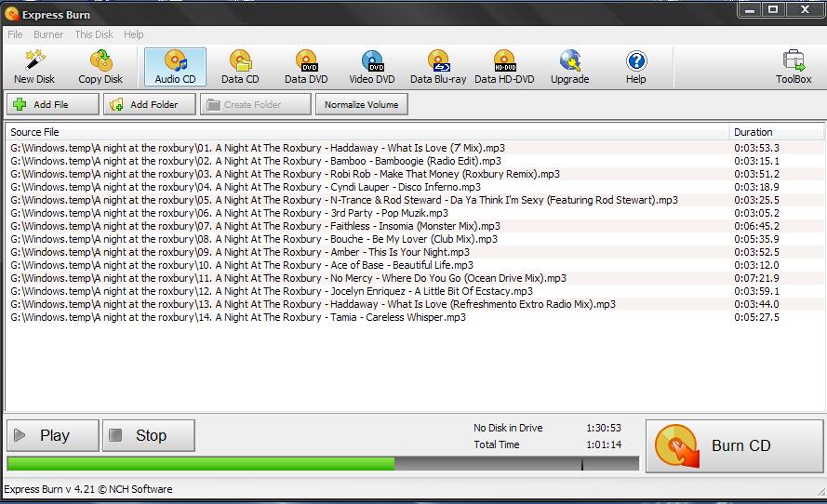Click the Add Folder button
The height and width of the screenshot is (504, 827).
tap(150, 104)
